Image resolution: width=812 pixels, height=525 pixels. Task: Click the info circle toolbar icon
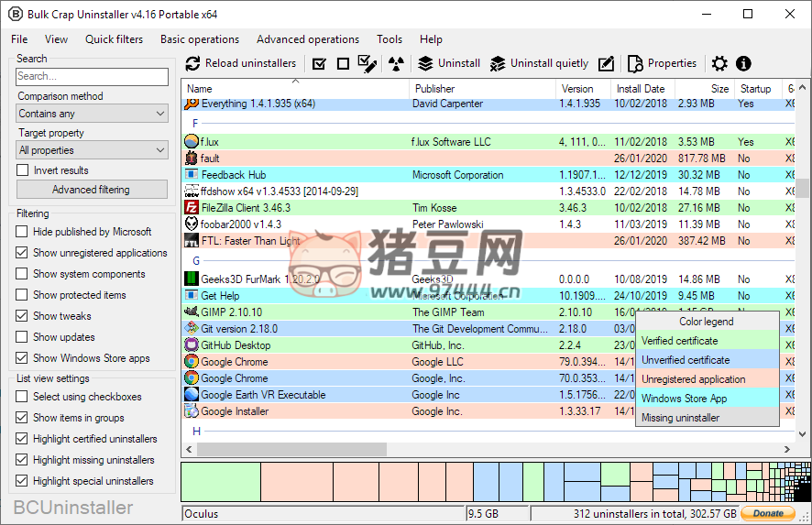(743, 64)
